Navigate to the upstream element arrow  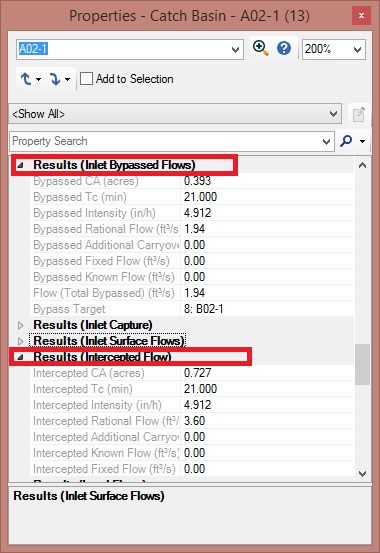tap(26, 79)
